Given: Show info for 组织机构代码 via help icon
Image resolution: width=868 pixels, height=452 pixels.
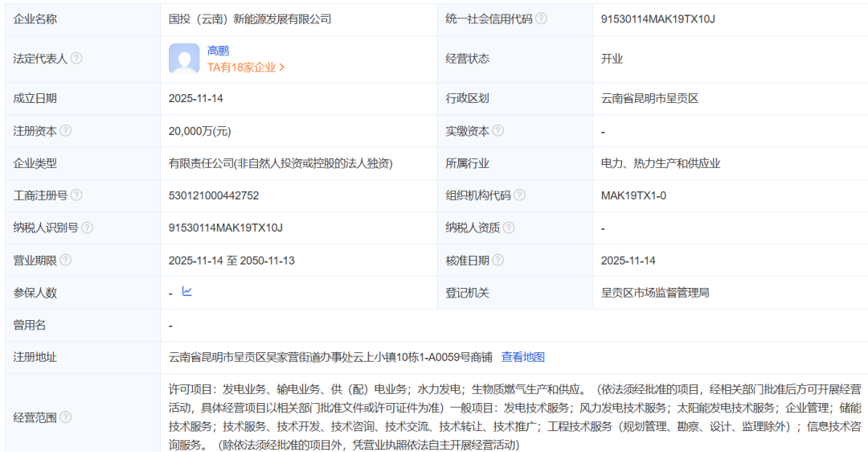Looking at the screenshot, I should tap(519, 195).
